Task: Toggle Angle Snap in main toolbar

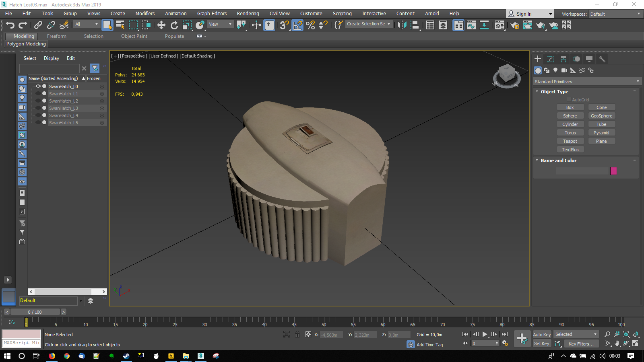Action: (297, 25)
